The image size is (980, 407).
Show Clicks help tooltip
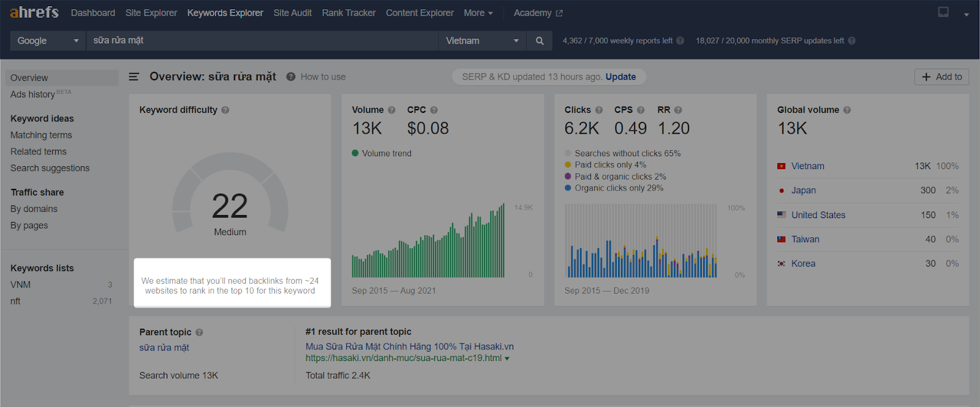599,110
